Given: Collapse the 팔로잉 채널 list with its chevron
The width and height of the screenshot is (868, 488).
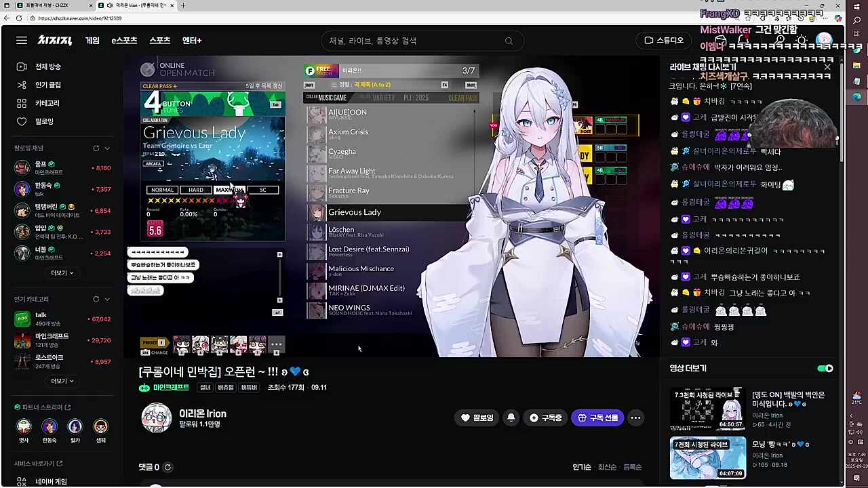Looking at the screenshot, I should 106,148.
